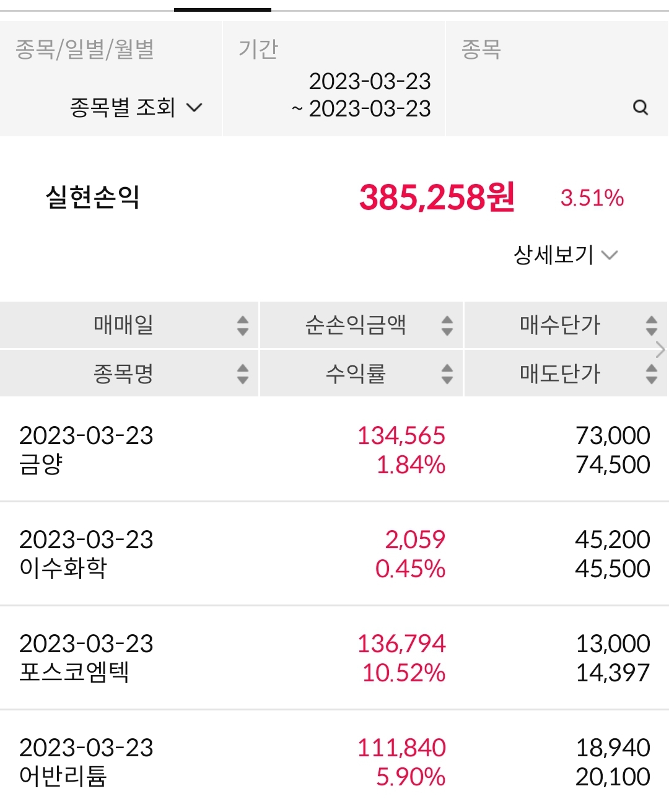Click the 순손익금액 column header
The width and height of the screenshot is (669, 812).
pyautogui.click(x=356, y=325)
